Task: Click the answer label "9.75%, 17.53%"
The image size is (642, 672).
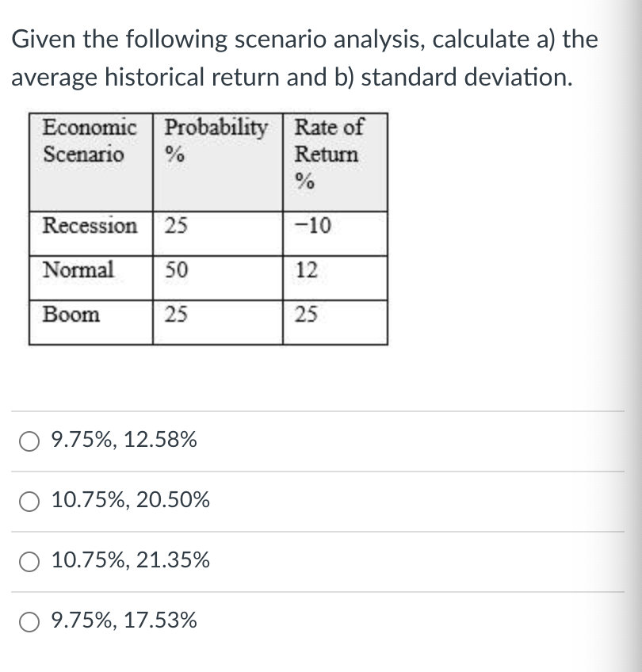Action: tap(124, 620)
